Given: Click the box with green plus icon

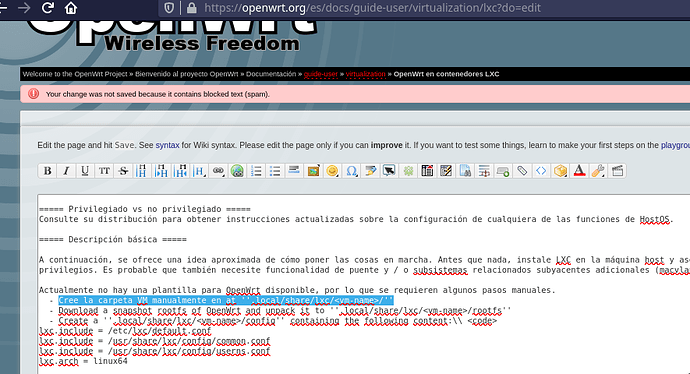Looking at the screenshot, I should 503,171.
